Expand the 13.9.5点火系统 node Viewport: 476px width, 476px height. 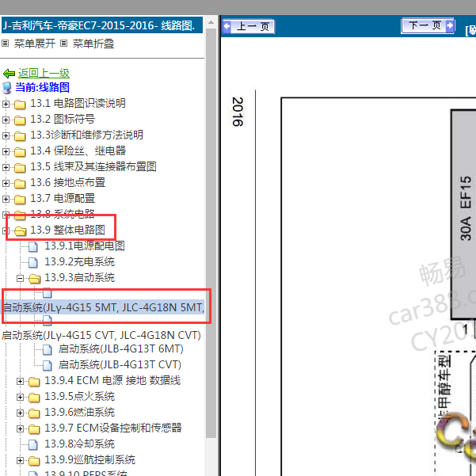20,397
